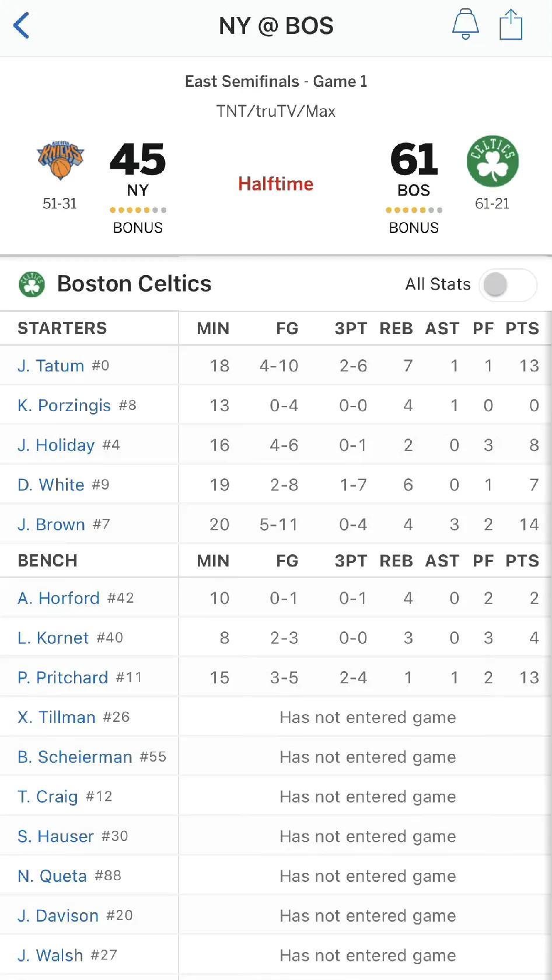Tap the notification bell icon
552x980 pixels.
tap(466, 25)
